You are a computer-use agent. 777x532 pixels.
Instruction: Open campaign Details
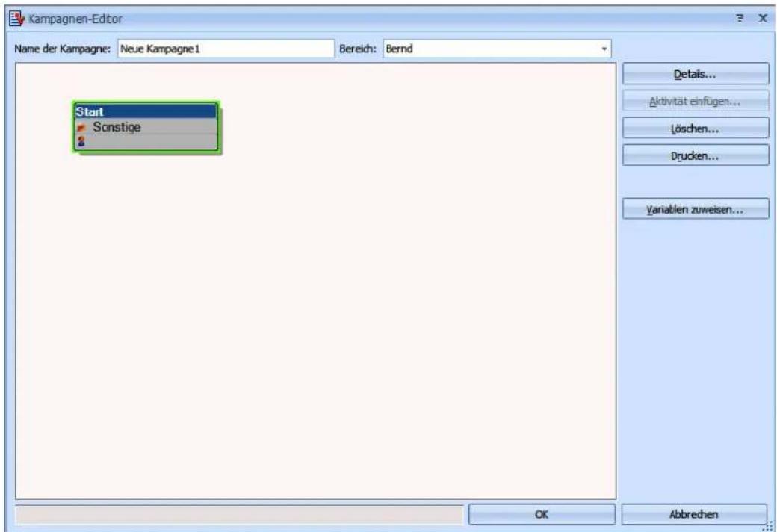696,75
